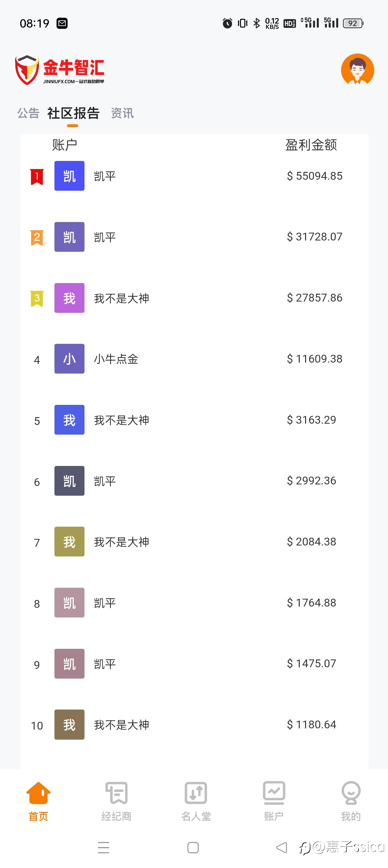Switch to the 公告 tab
This screenshot has height=868, width=388.
[28, 113]
